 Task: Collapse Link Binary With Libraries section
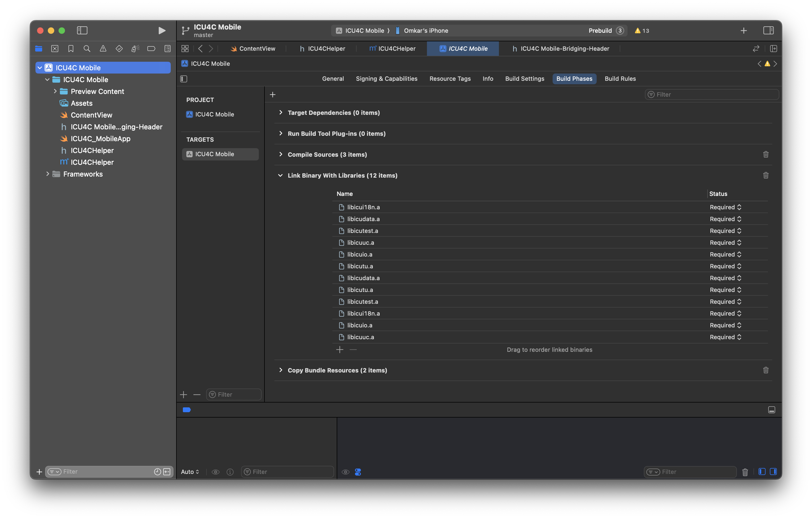pos(281,175)
